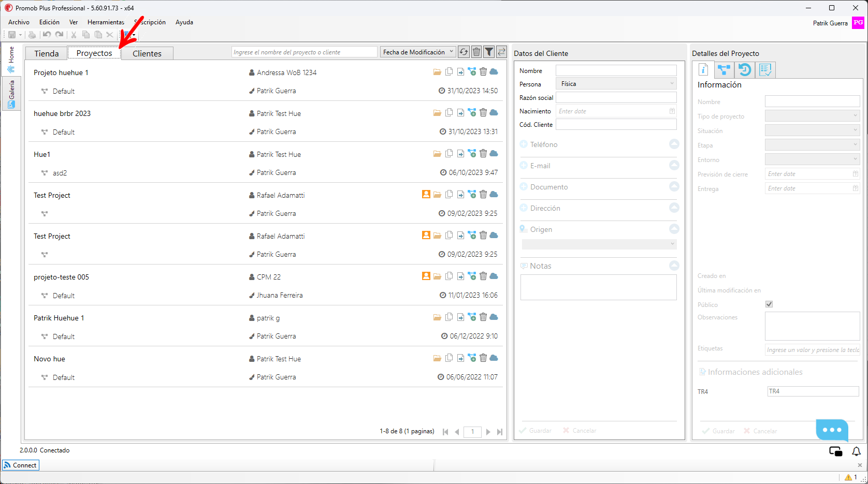Open Entorno dropdown

coord(812,159)
